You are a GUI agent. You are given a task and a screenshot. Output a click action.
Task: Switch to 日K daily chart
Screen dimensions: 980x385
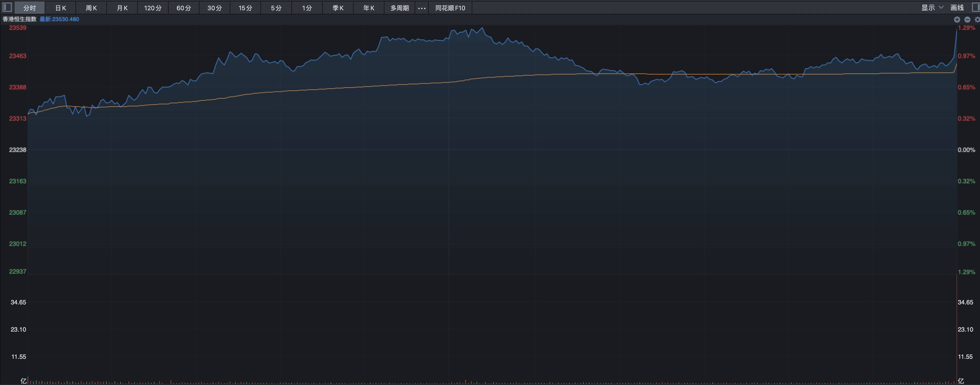pyautogui.click(x=60, y=8)
